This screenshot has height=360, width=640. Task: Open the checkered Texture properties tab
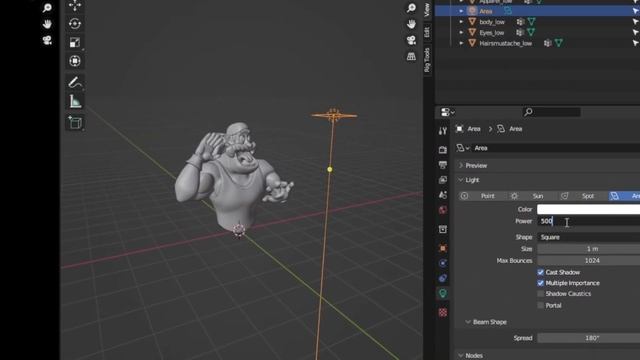tap(443, 313)
